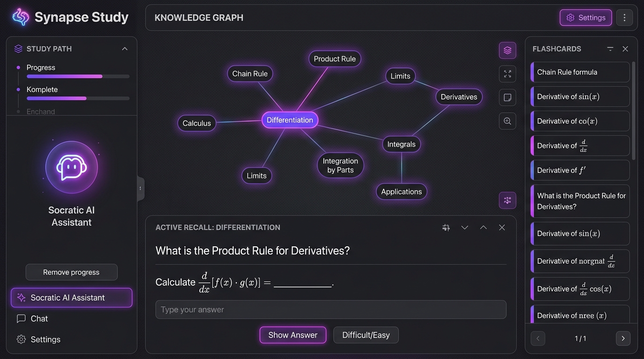Click the Type your answer field
This screenshot has height=359, width=644.
331,309
